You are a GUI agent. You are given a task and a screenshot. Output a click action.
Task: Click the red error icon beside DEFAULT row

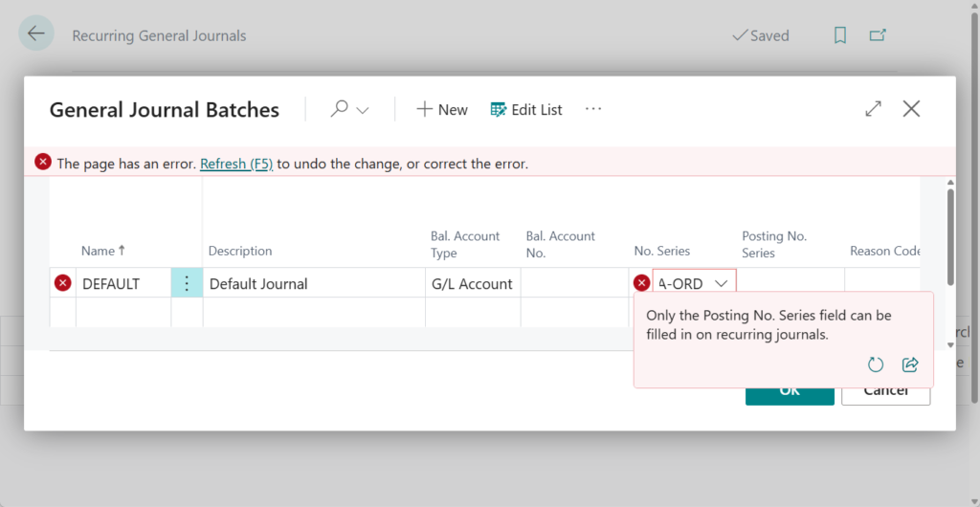click(x=63, y=283)
